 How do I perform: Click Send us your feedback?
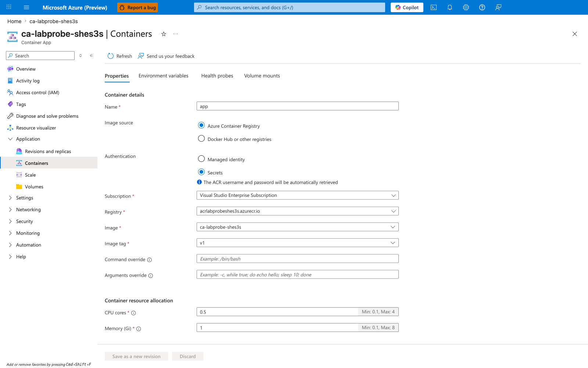pos(166,56)
